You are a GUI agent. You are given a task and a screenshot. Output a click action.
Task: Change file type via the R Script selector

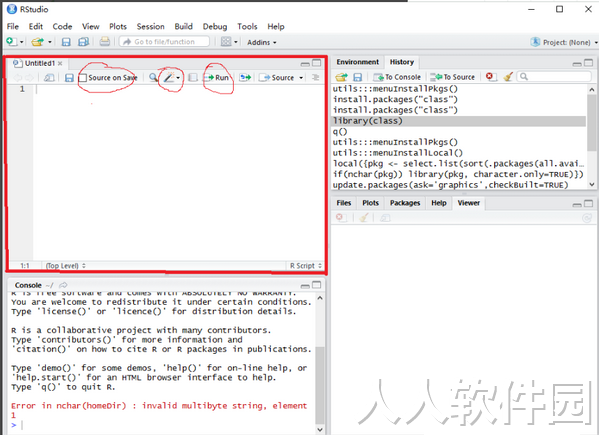pyautogui.click(x=306, y=266)
